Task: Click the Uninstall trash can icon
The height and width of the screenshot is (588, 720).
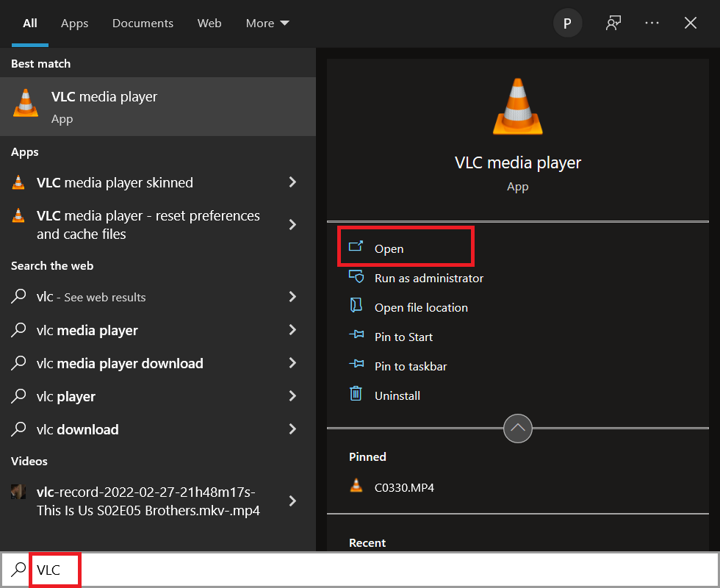Action: (356, 394)
